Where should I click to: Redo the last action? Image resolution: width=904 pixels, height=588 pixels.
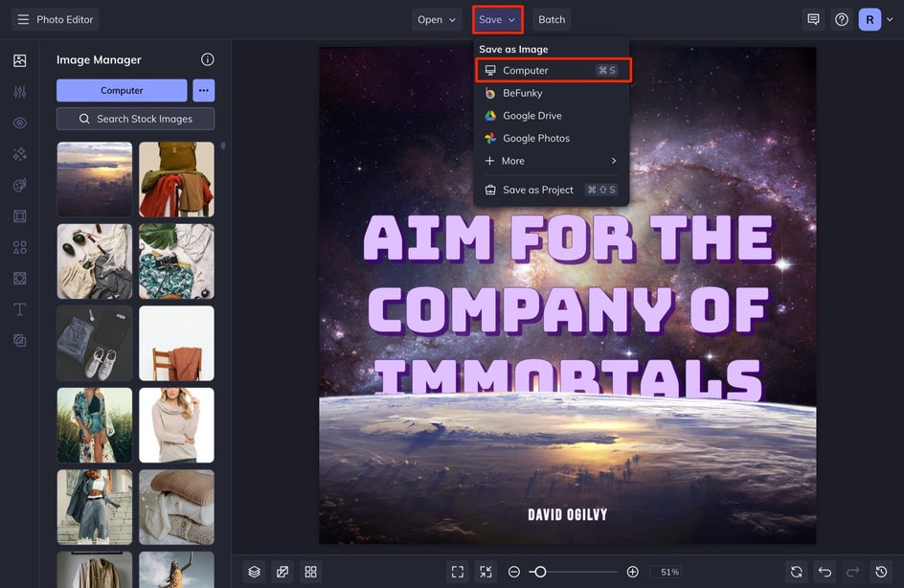852,572
